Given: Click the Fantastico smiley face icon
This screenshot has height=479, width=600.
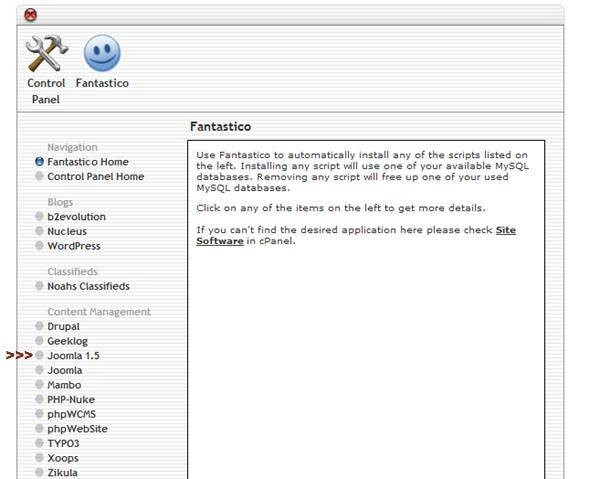Looking at the screenshot, I should click(x=102, y=53).
